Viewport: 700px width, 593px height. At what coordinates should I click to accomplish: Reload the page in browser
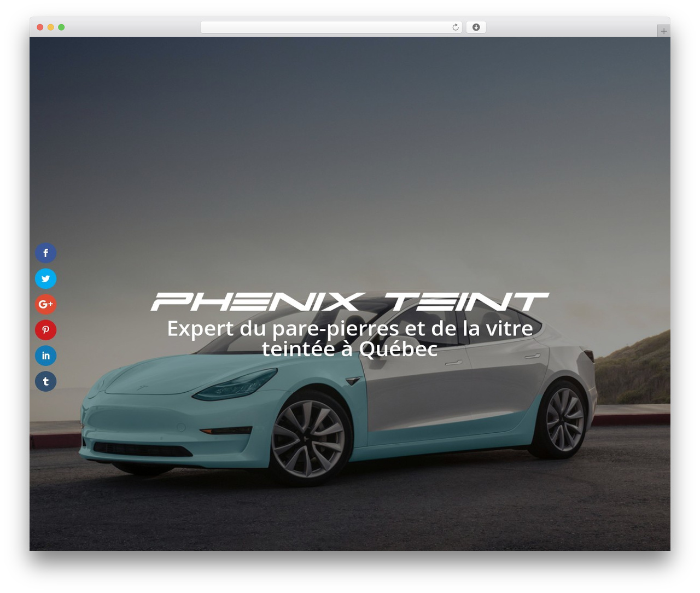456,27
